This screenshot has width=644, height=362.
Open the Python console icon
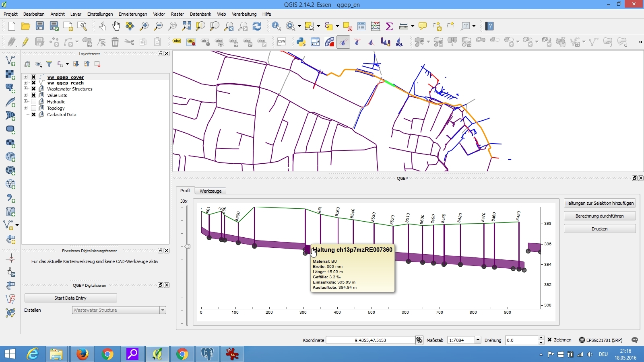pos(301,42)
